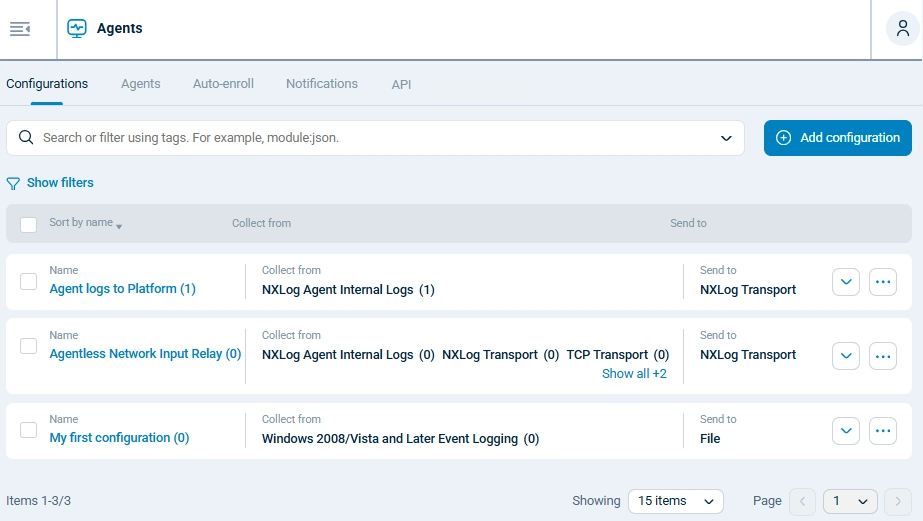Check the select-all configurations checkbox
This screenshot has height=521, width=923.
(29, 224)
